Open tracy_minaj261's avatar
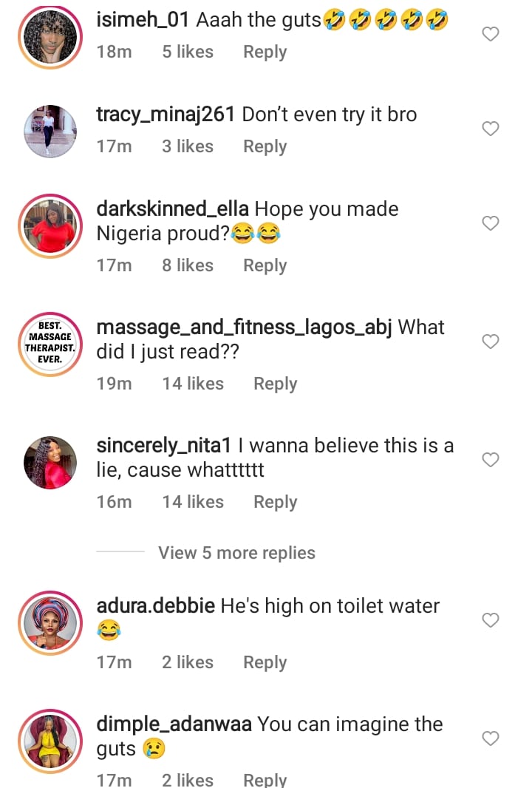 [x=50, y=132]
